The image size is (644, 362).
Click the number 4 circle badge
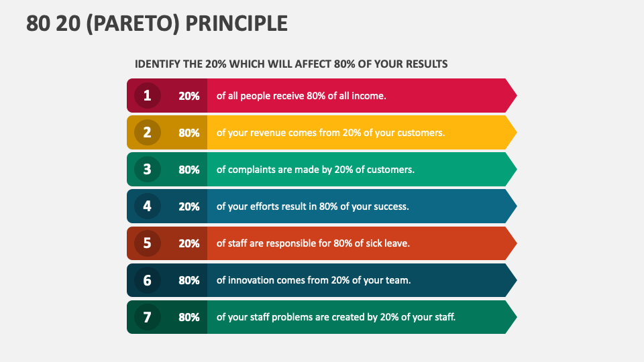[147, 206]
